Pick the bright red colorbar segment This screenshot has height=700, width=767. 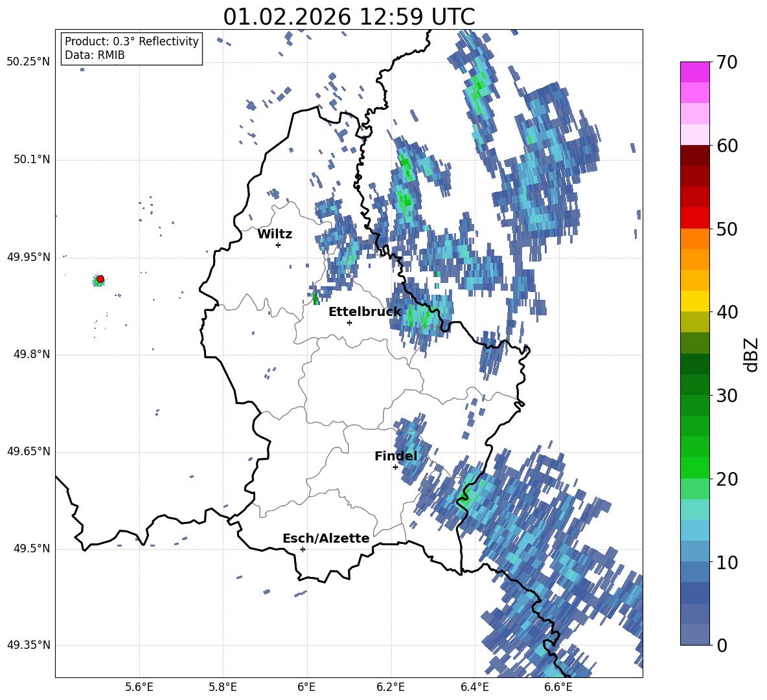click(695, 218)
